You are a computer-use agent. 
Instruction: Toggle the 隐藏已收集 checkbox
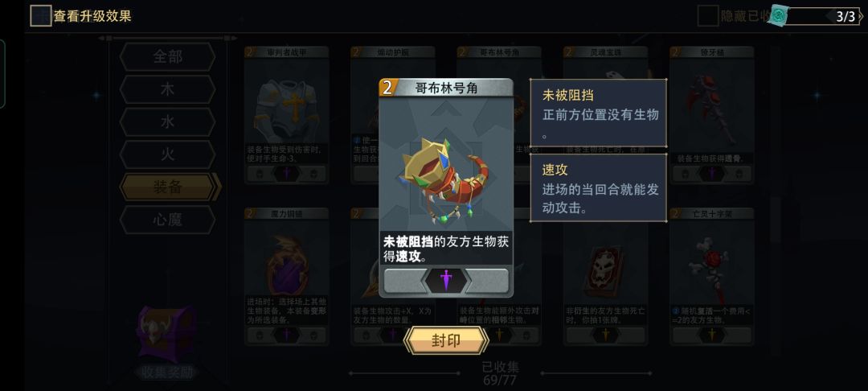pos(707,16)
